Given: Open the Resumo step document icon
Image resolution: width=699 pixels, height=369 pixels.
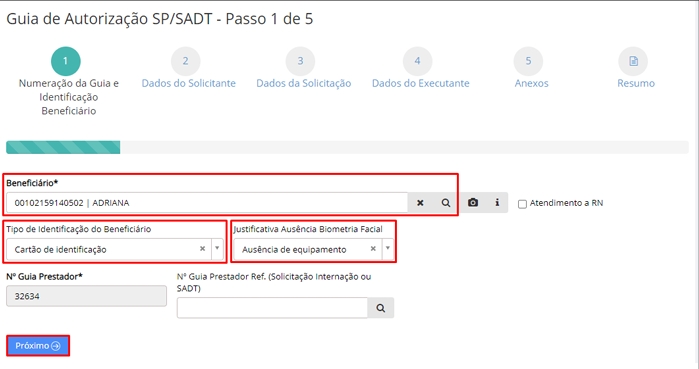Looking at the screenshot, I should pyautogui.click(x=633, y=61).
